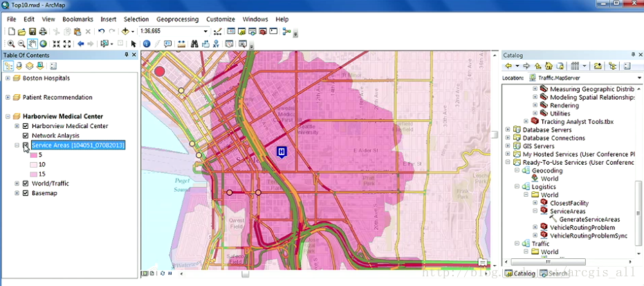Select GenerateServiceAreas tool in Catalog

click(589, 220)
